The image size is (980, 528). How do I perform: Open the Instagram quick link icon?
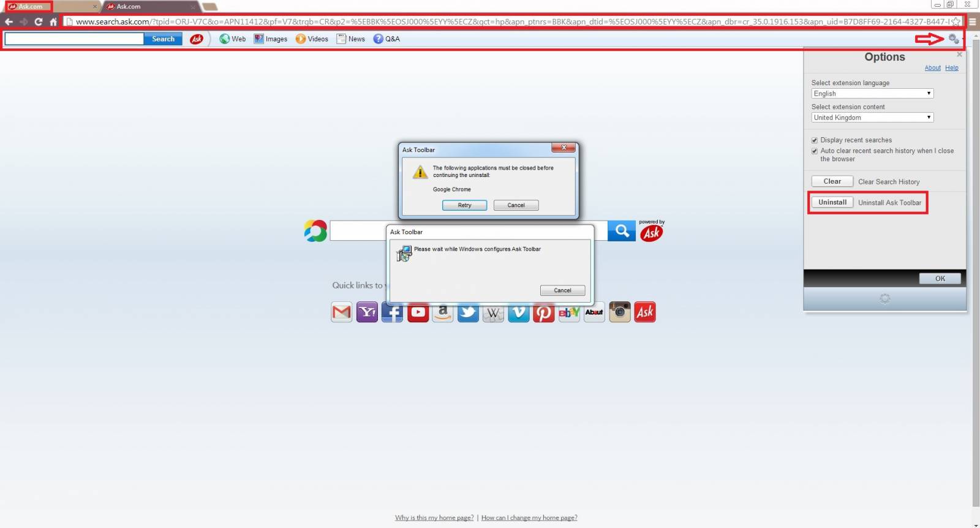(x=620, y=312)
